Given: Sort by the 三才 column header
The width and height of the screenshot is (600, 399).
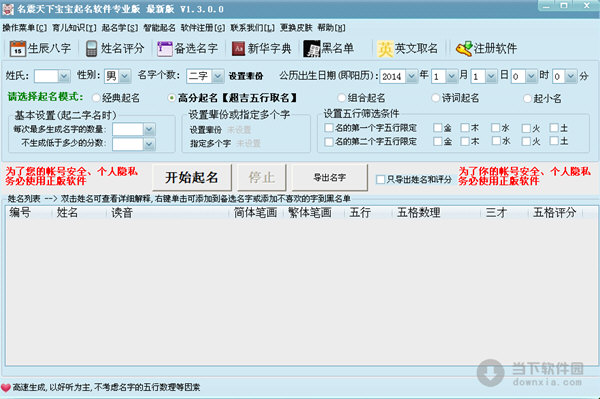Looking at the screenshot, I should click(x=504, y=213).
